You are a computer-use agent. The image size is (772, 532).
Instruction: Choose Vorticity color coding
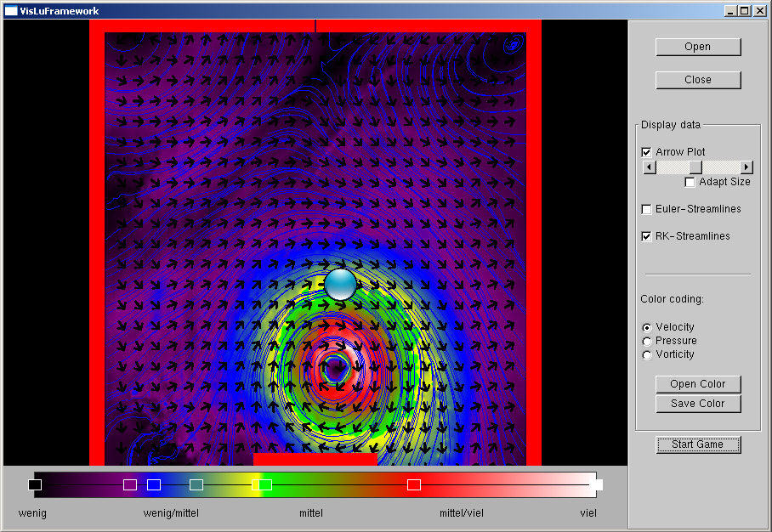tap(647, 354)
